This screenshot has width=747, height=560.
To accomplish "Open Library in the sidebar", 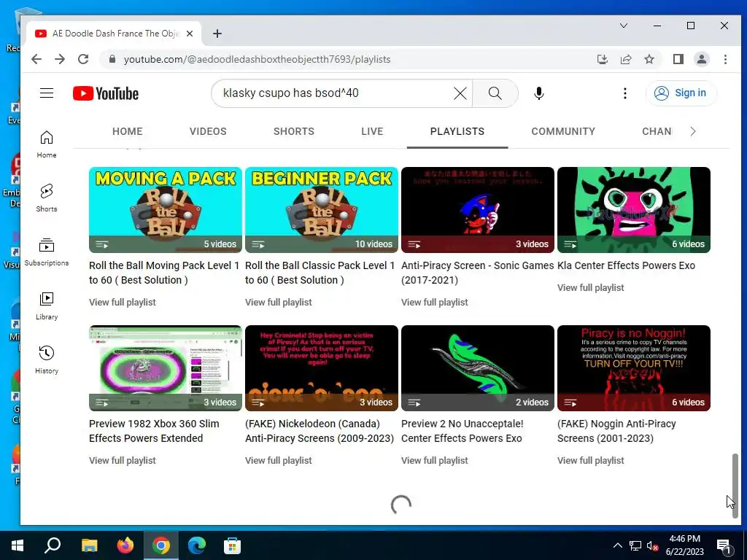I will click(47, 306).
